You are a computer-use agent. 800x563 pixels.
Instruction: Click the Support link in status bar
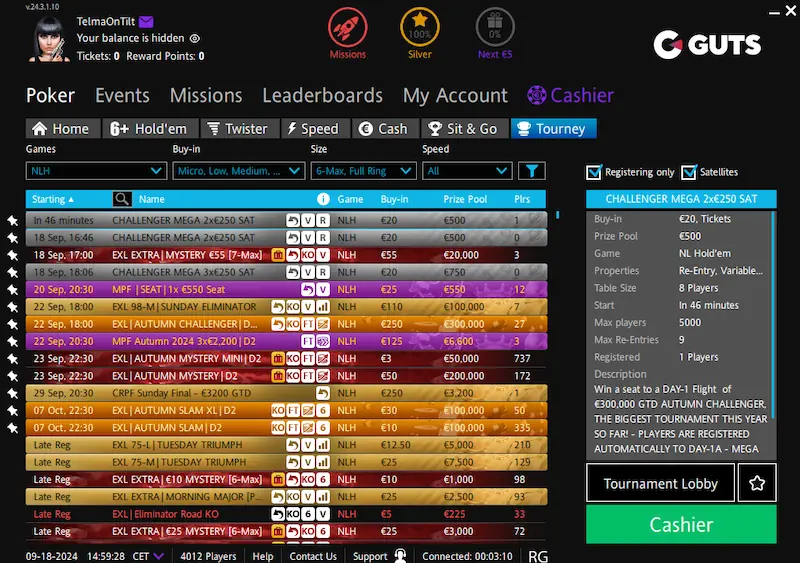pos(369,556)
